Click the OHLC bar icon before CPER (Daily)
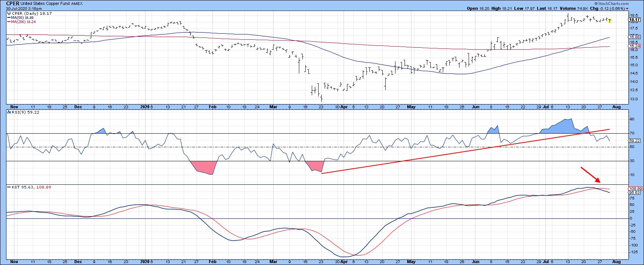The height and width of the screenshot is (265, 644). pyautogui.click(x=9, y=13)
